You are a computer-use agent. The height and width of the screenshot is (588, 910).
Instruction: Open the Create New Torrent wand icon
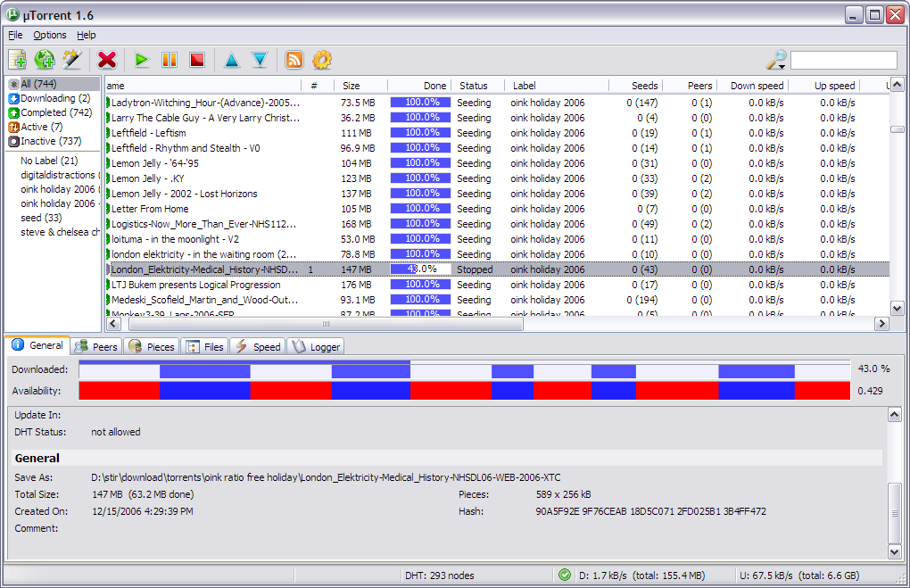click(72, 60)
